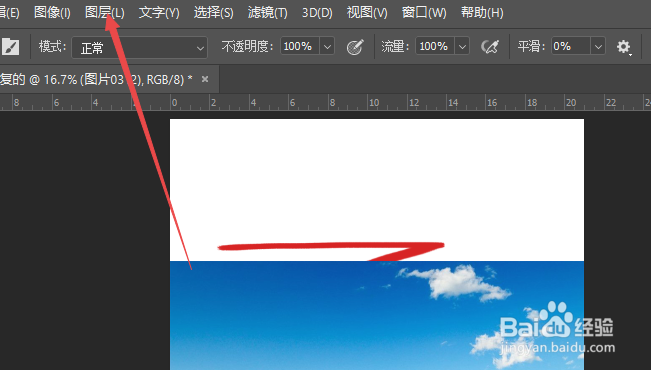
Task: Click the 流量 100% value field
Action: (435, 46)
